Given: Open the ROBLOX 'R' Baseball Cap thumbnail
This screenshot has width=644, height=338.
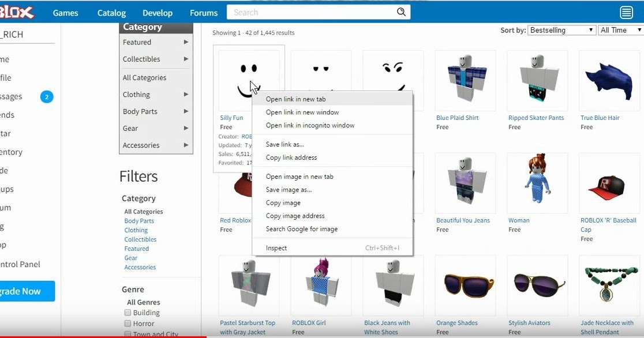Looking at the screenshot, I should (x=609, y=183).
